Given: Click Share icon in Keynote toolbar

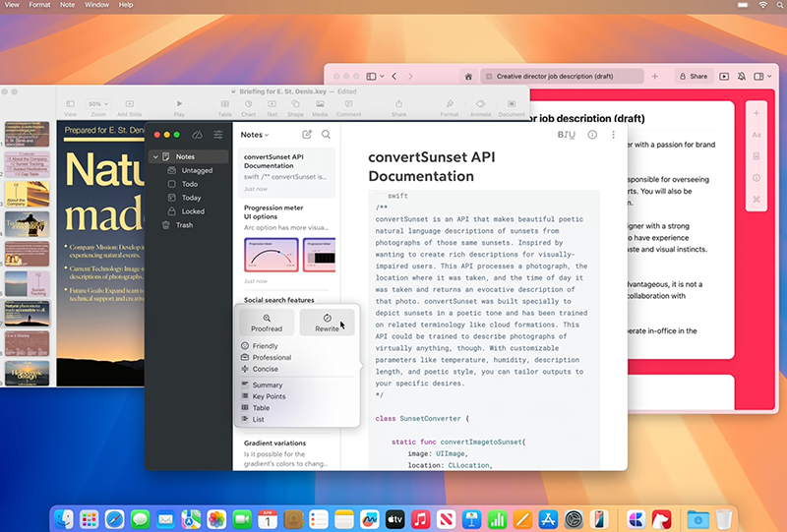Looking at the screenshot, I should click(399, 104).
